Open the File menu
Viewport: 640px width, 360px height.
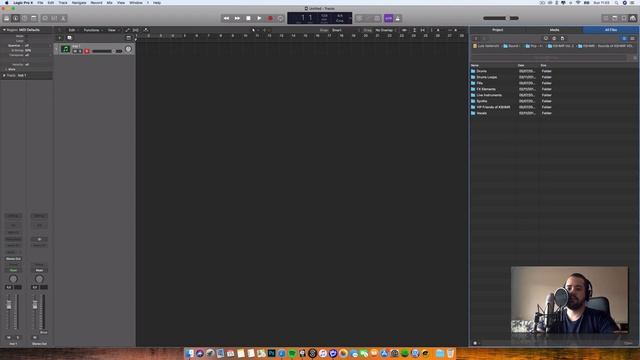click(40, 2)
